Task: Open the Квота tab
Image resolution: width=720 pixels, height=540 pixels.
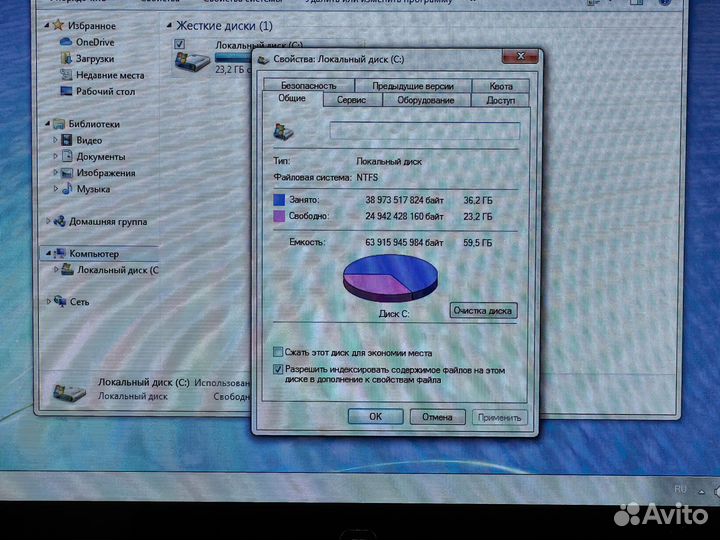Action: (x=501, y=85)
